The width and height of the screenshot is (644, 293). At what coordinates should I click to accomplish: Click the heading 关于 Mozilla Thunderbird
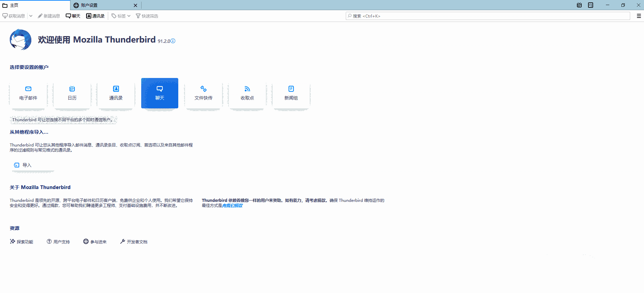[x=40, y=187]
